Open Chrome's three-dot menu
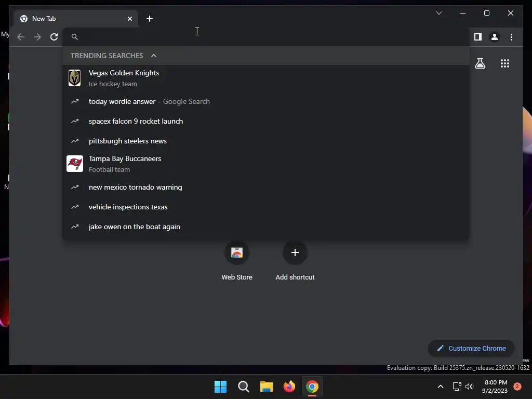 [511, 37]
